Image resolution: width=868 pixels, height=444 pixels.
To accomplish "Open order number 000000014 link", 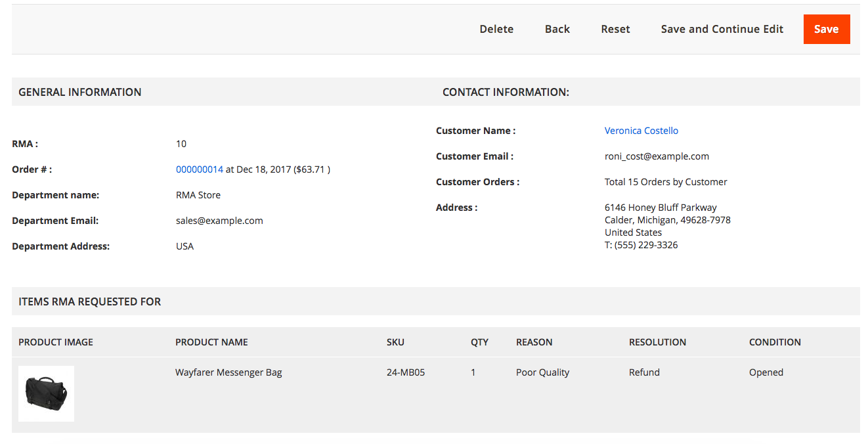I will 200,169.
